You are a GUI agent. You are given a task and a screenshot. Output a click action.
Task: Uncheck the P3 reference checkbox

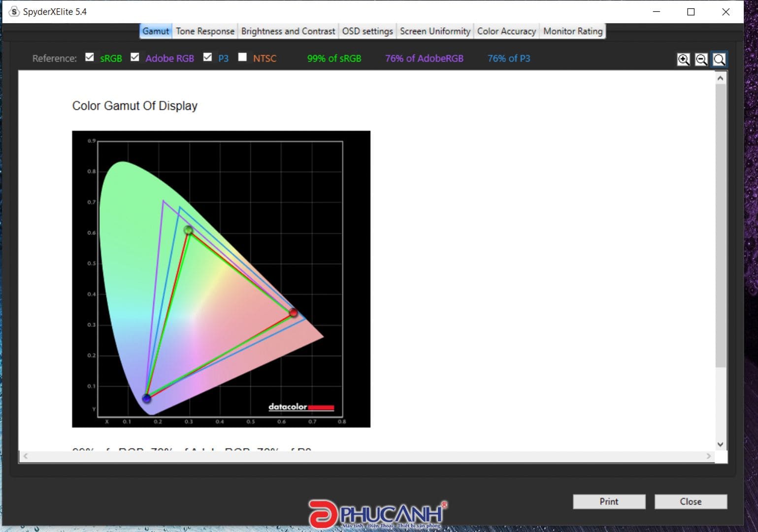[208, 57]
